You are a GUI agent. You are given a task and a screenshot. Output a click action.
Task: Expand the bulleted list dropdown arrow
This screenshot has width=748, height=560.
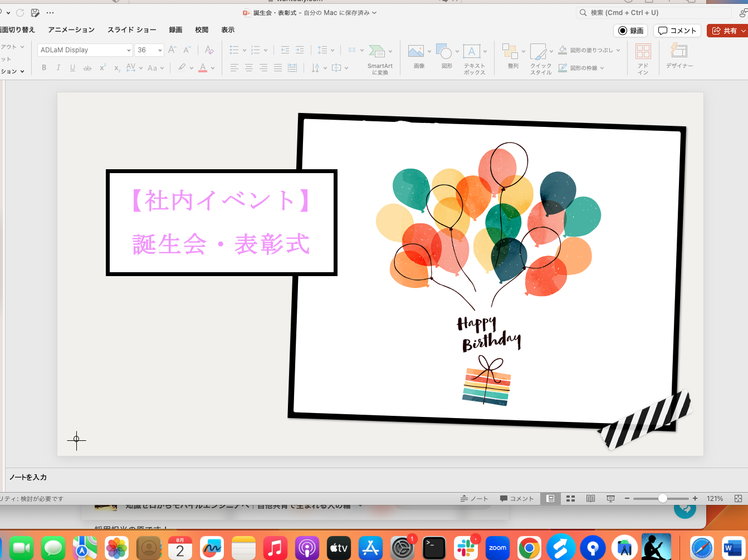[x=245, y=51]
